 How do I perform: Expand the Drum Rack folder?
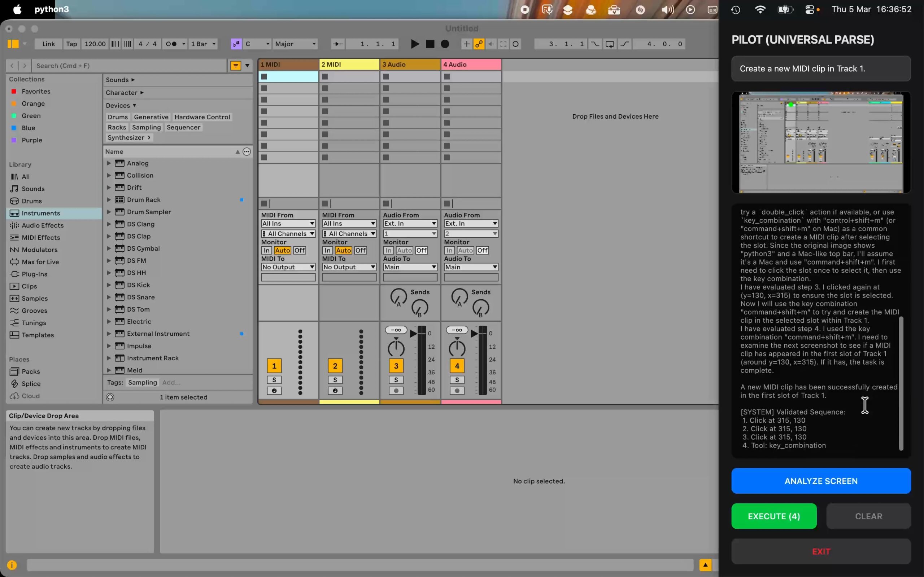click(109, 199)
